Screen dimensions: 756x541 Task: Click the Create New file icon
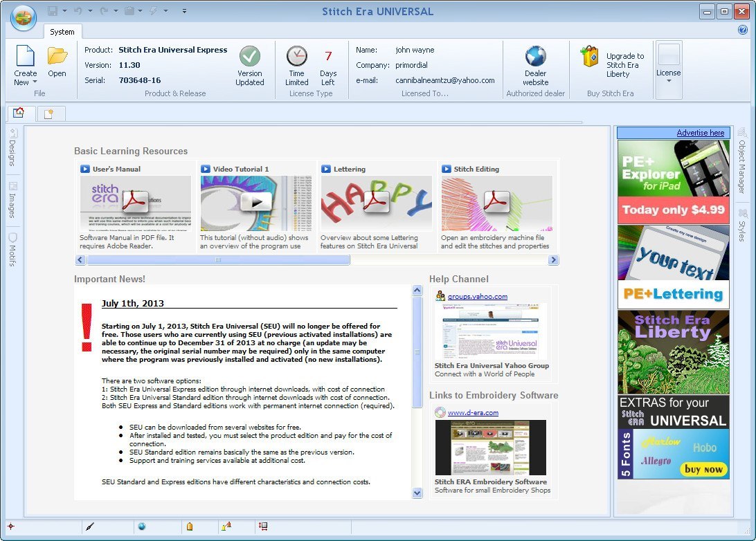[25, 55]
